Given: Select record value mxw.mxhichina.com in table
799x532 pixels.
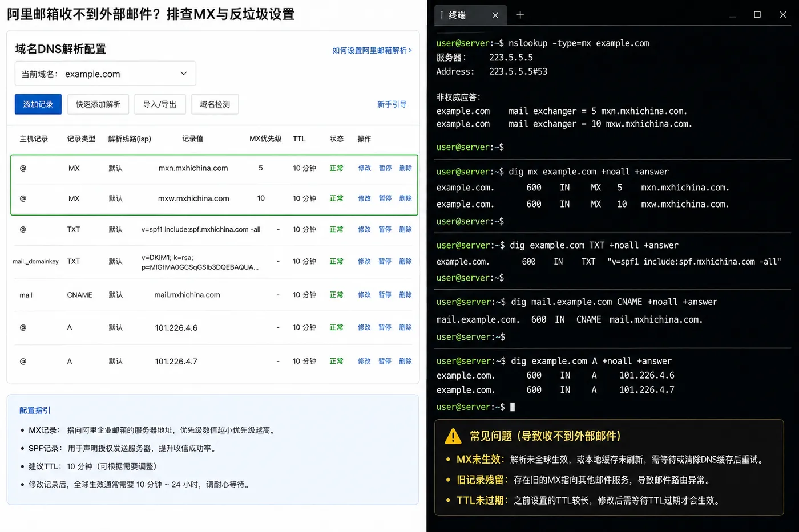Looking at the screenshot, I should pyautogui.click(x=193, y=198).
